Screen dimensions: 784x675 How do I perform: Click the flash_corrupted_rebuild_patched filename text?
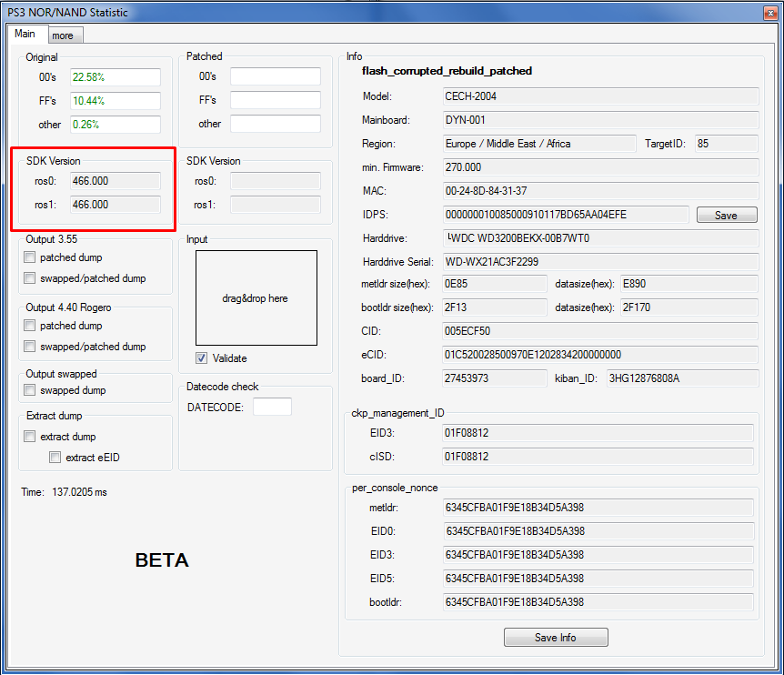447,71
